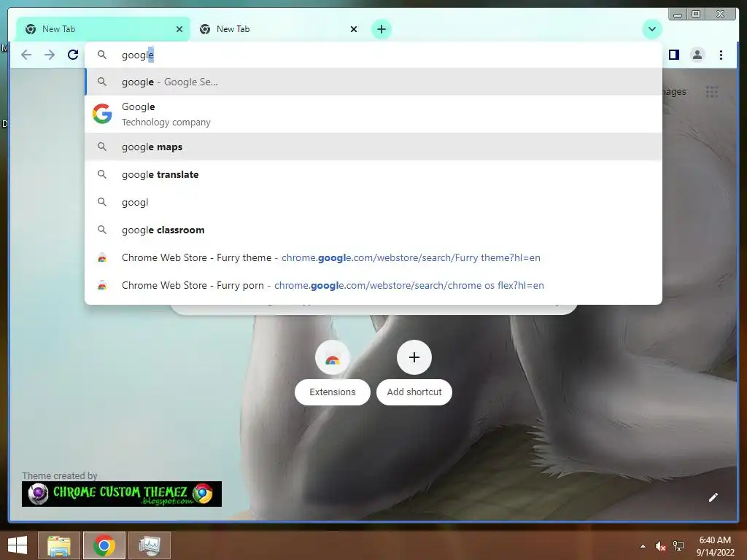Open a new tab with the plus button
747x560 pixels.
pyautogui.click(x=381, y=29)
